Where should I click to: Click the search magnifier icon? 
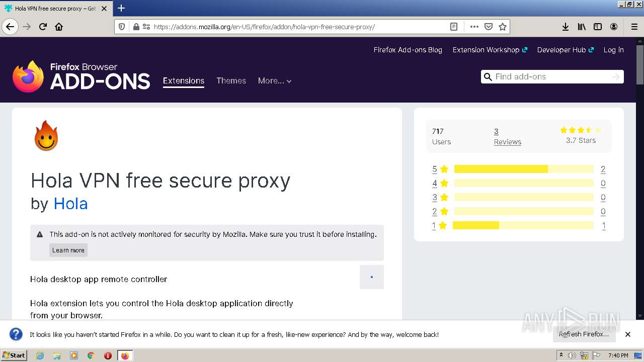coord(488,77)
